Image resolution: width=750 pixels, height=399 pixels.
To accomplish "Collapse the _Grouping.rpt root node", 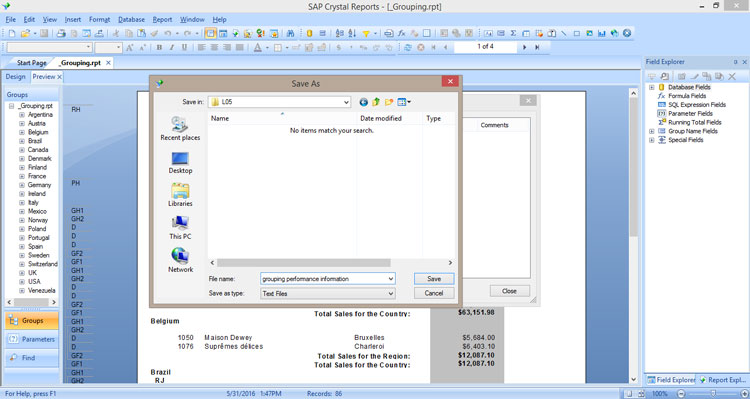I will click(x=11, y=106).
